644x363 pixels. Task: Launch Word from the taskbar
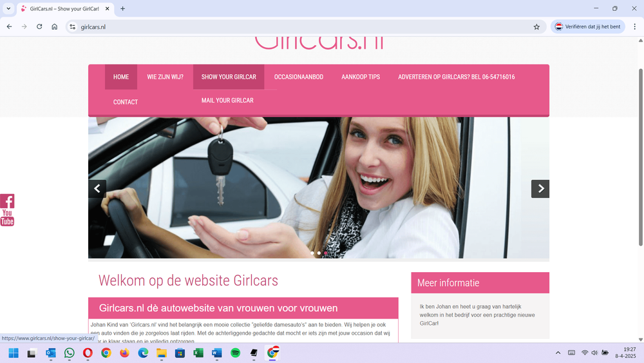(x=217, y=353)
